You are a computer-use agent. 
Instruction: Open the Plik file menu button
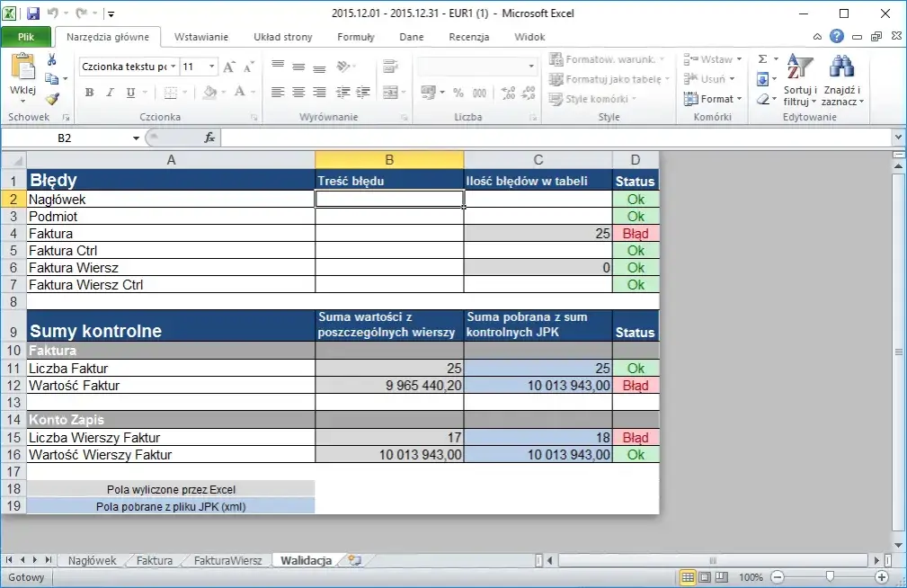pos(26,37)
